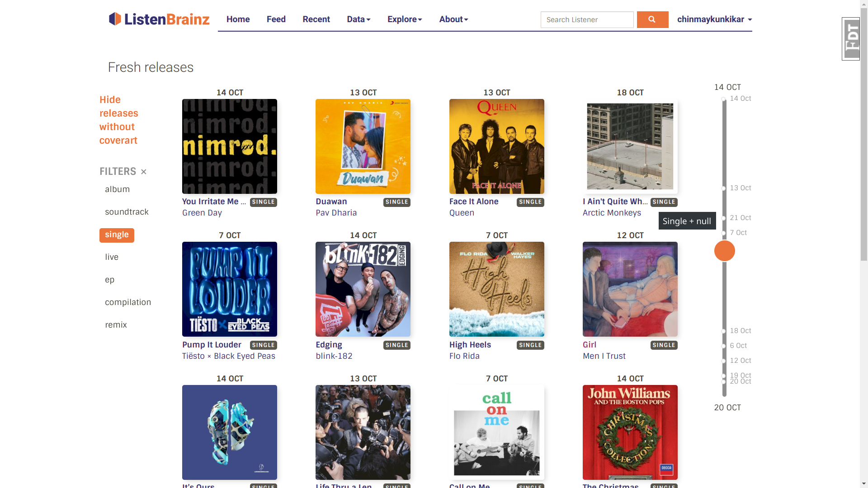Open the Pump It Louder title link
Screen dimensions: 868x488
(212, 345)
